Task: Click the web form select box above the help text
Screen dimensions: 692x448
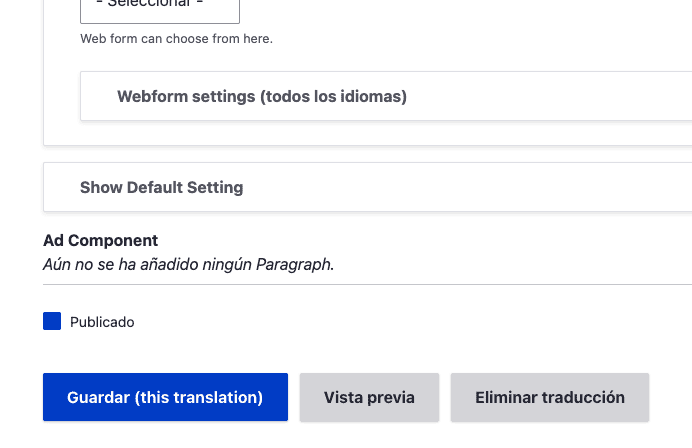Action: click(x=159, y=10)
